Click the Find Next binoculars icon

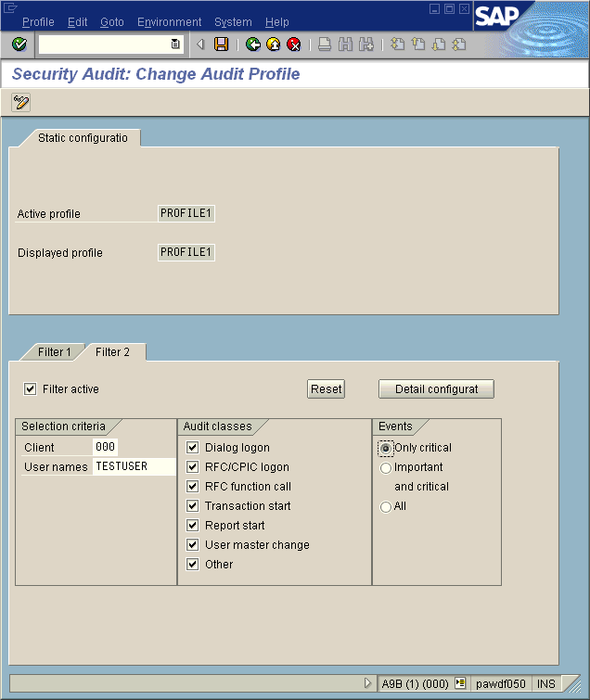tap(366, 45)
